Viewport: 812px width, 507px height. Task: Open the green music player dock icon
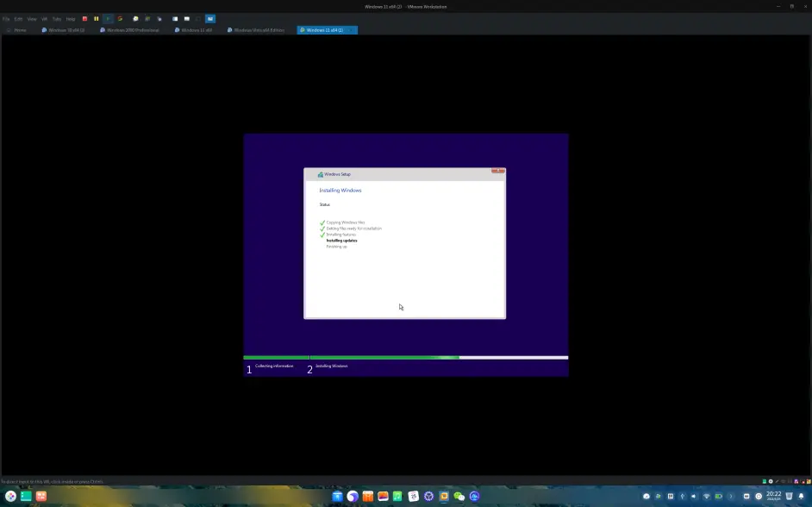[x=397, y=496]
